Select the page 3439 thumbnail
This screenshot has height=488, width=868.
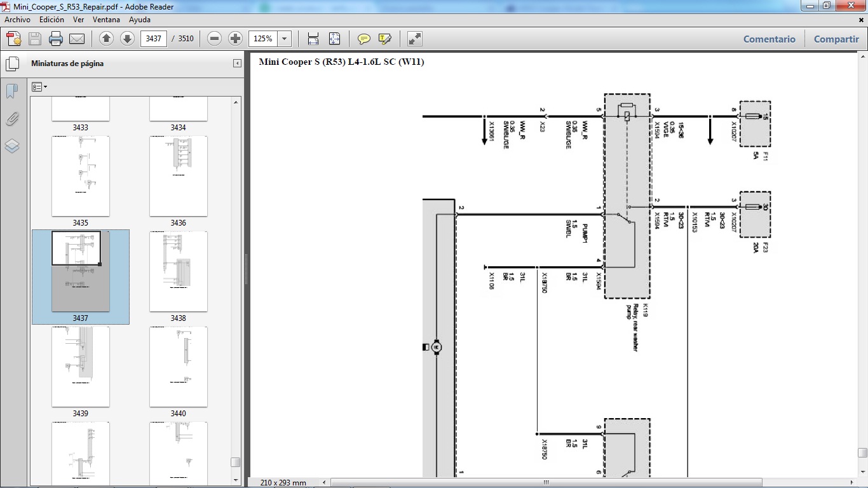[x=81, y=367]
